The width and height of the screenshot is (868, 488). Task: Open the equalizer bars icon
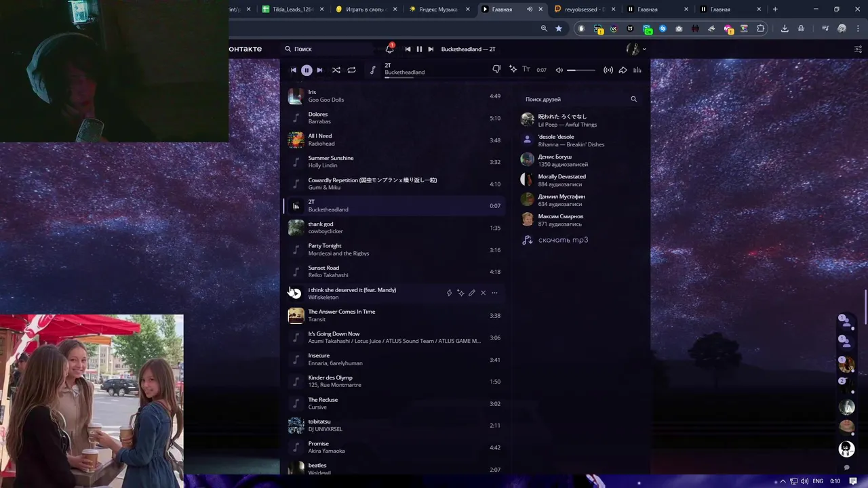point(637,70)
